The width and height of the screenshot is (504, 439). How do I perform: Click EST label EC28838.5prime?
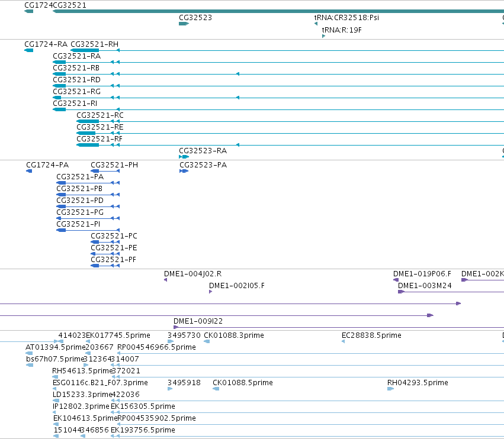pyautogui.click(x=371, y=335)
